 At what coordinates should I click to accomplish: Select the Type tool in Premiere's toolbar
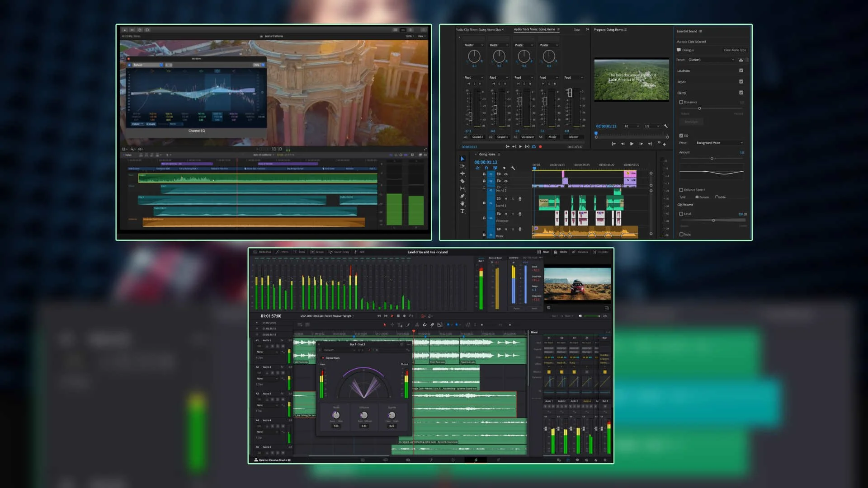tap(462, 211)
